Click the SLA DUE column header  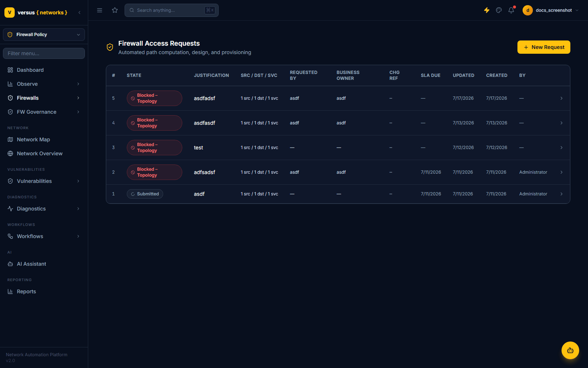430,75
